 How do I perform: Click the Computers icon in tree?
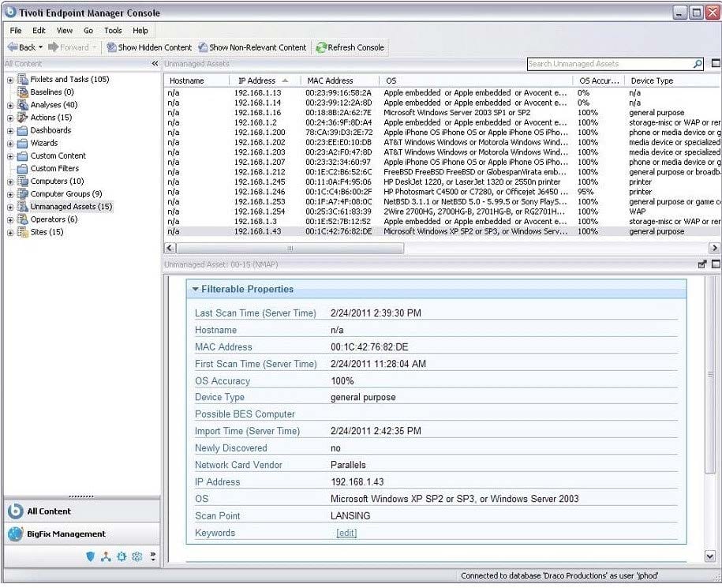point(23,181)
